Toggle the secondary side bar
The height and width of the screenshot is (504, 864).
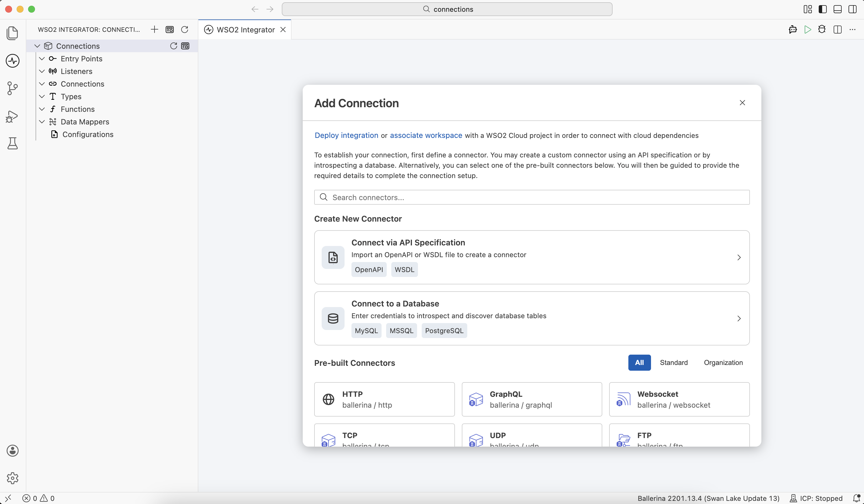(x=852, y=9)
